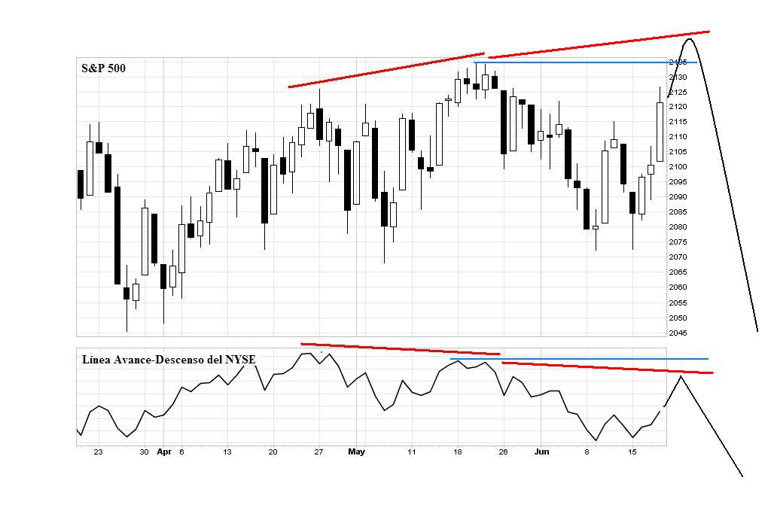Click the Línea Avance-Descenso del NYSE title
This screenshot has width=771, height=532.
(169, 360)
